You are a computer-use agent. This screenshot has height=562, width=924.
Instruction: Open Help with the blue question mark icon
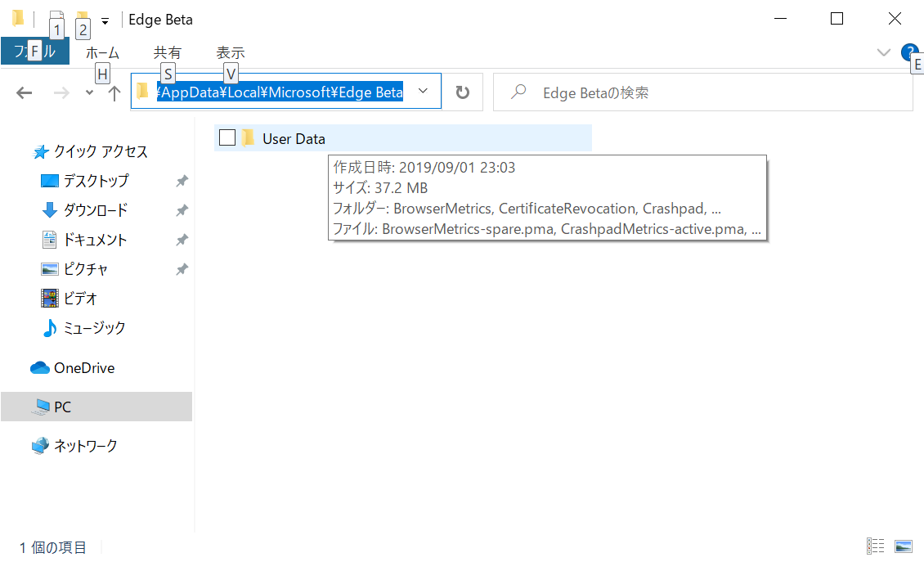coord(909,52)
